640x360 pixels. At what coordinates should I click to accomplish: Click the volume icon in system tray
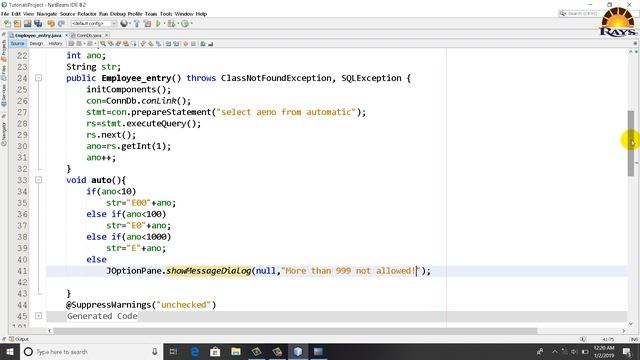574,351
